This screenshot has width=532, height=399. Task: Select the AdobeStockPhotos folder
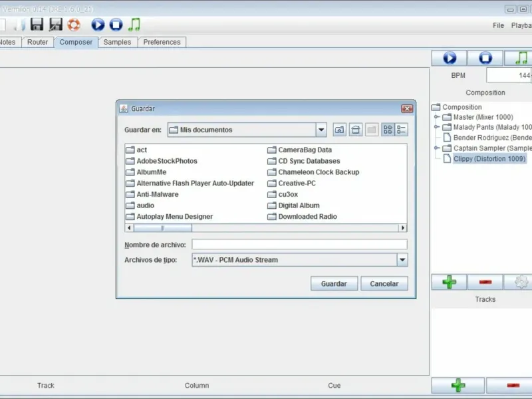coord(162,161)
